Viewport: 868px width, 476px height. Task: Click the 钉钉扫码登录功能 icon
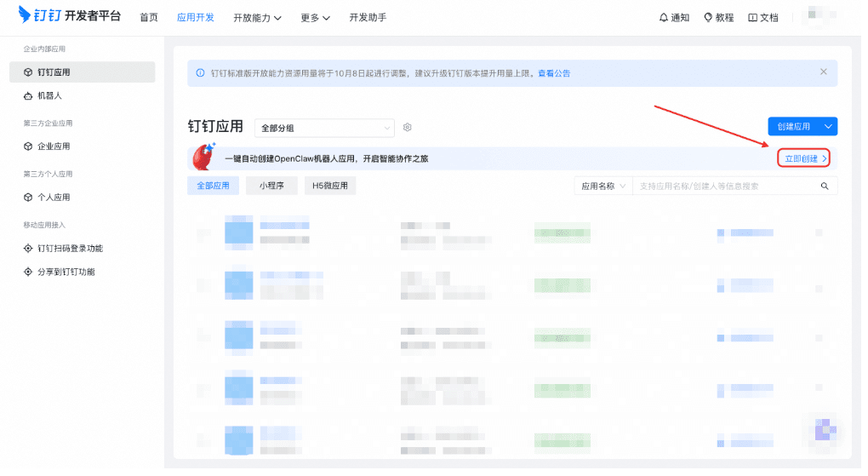[x=28, y=249]
